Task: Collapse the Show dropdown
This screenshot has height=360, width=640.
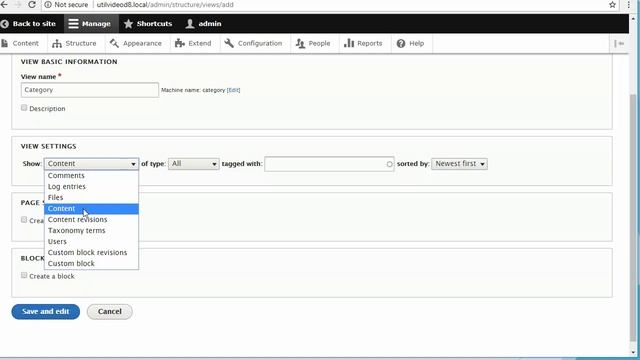Action: pyautogui.click(x=91, y=164)
